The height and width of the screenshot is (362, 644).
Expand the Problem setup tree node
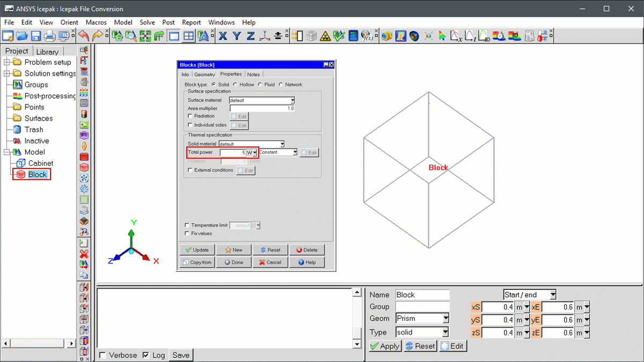pos(7,62)
